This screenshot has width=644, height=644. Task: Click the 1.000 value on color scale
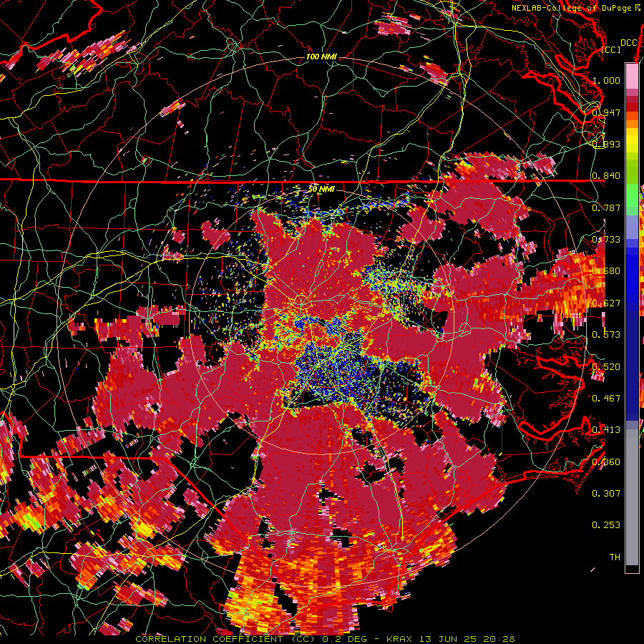pos(606,80)
